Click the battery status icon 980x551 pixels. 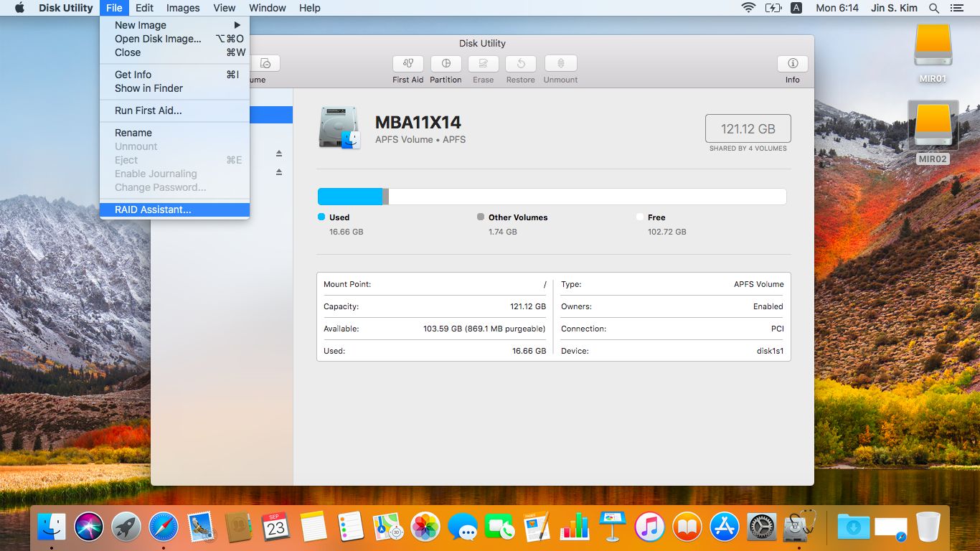coord(773,8)
